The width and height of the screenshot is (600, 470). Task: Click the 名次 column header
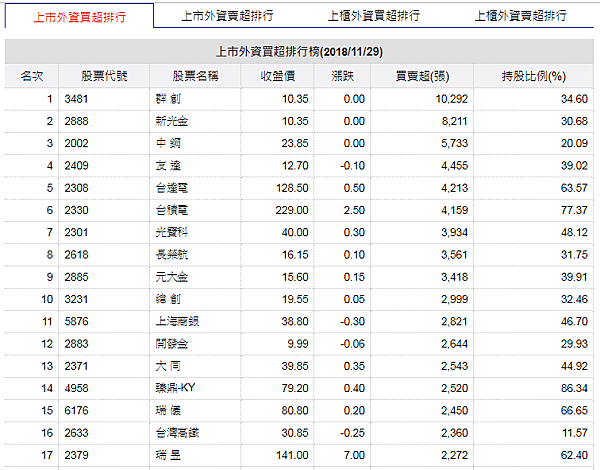32,76
